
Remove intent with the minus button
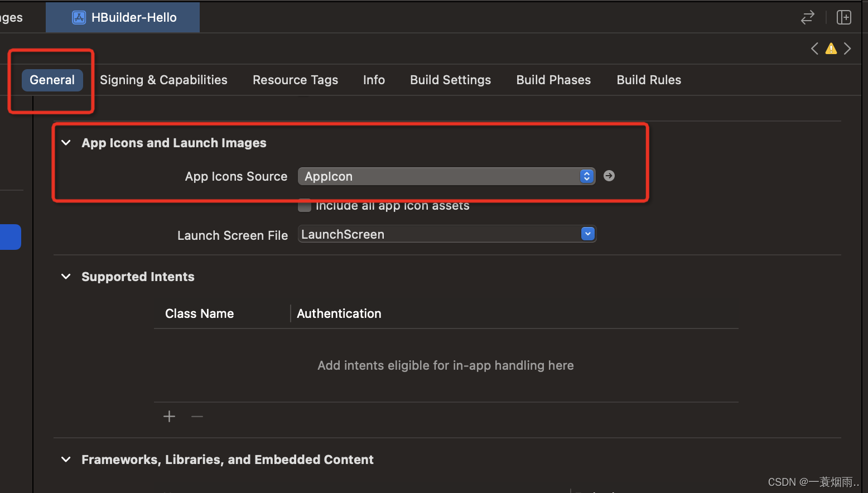pyautogui.click(x=197, y=416)
